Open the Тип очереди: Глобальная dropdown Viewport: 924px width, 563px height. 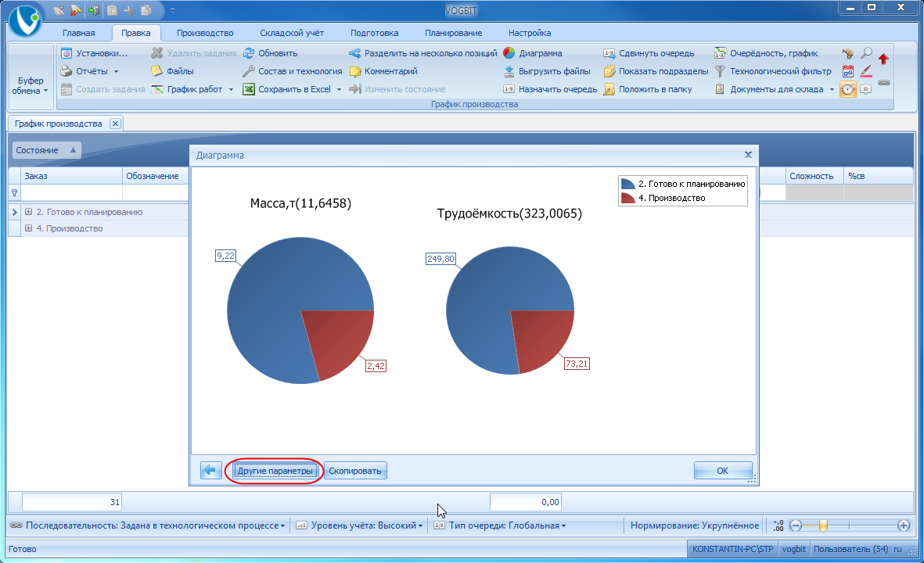[502, 525]
